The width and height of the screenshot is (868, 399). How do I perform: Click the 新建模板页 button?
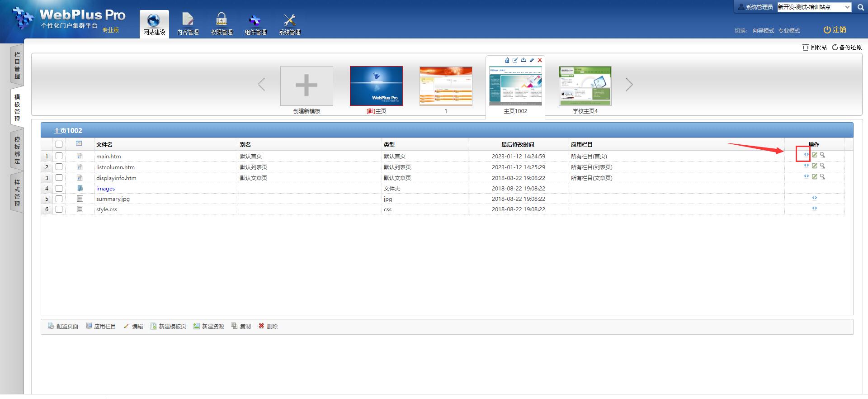[168, 326]
